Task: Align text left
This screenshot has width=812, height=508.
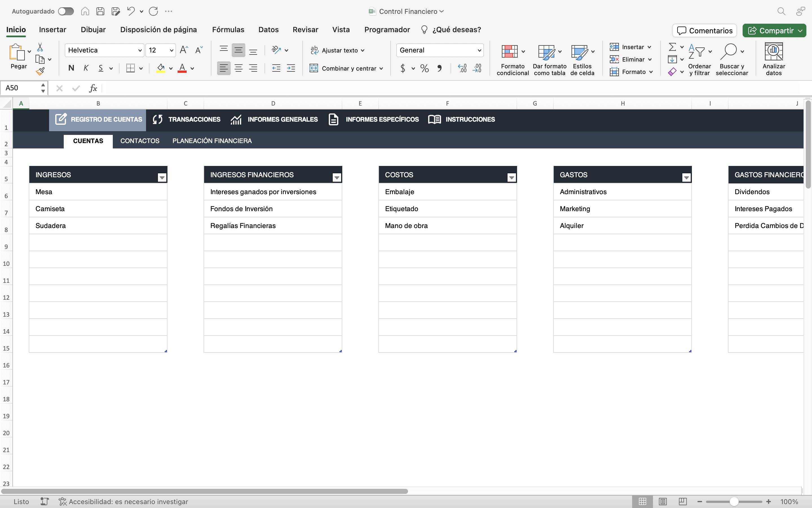Action: (x=224, y=68)
